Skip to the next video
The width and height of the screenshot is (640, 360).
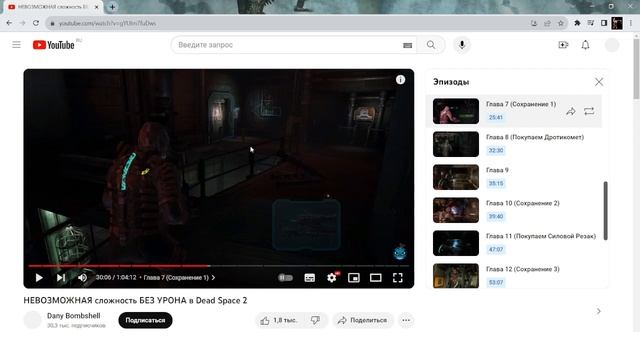click(x=61, y=278)
